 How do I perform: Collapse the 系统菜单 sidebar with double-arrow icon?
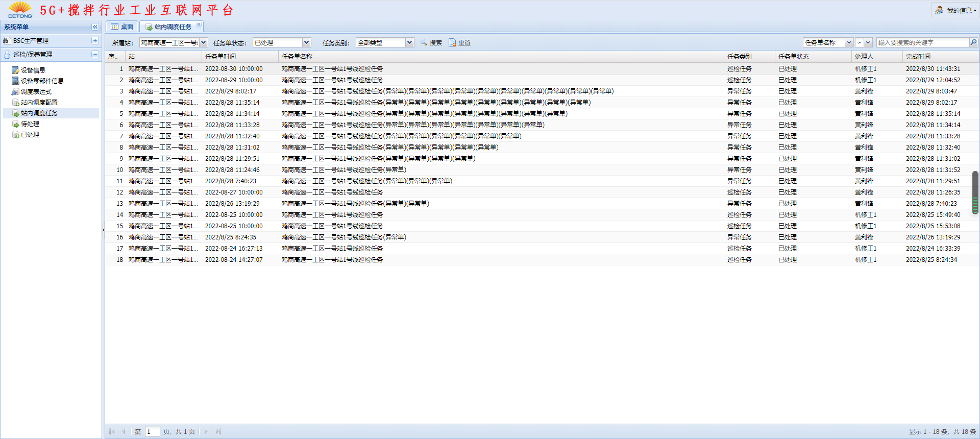click(95, 27)
